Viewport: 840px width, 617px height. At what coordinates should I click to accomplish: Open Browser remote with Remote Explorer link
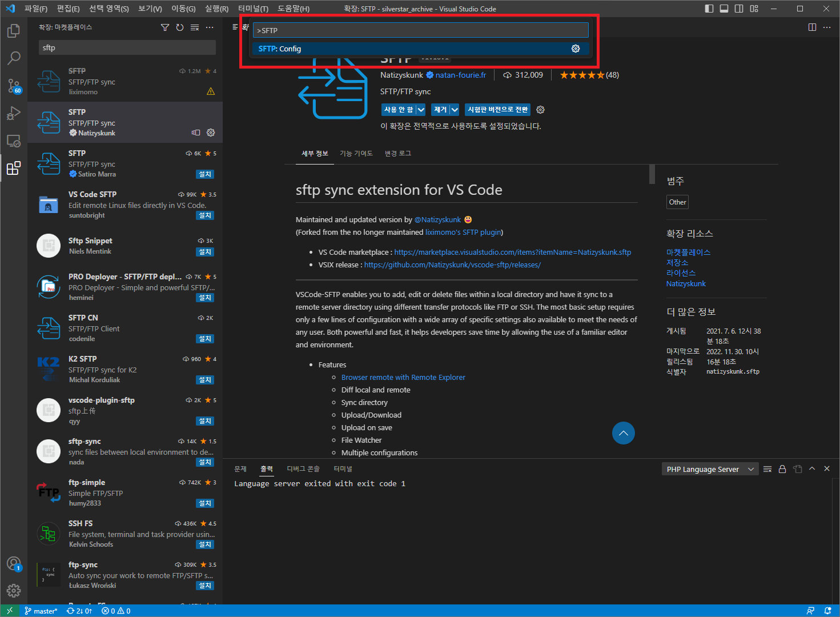pyautogui.click(x=403, y=377)
